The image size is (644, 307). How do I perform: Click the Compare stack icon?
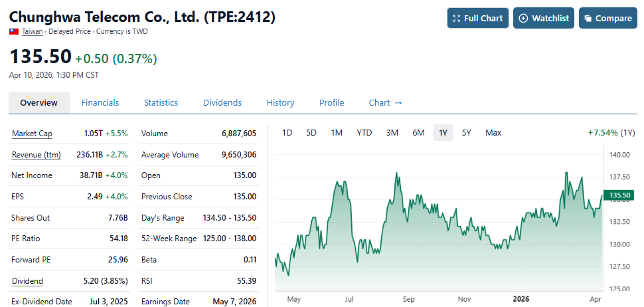point(587,19)
